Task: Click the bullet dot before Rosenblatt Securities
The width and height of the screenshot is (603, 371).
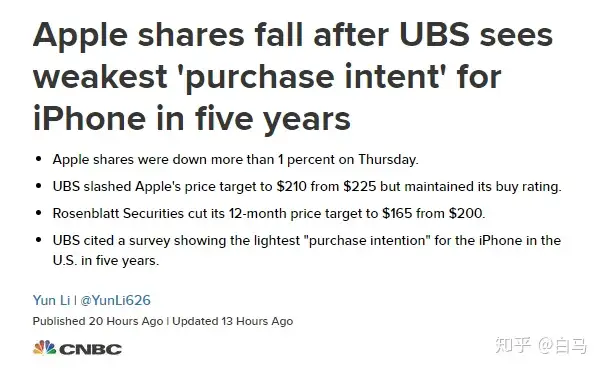Action: tap(38, 213)
